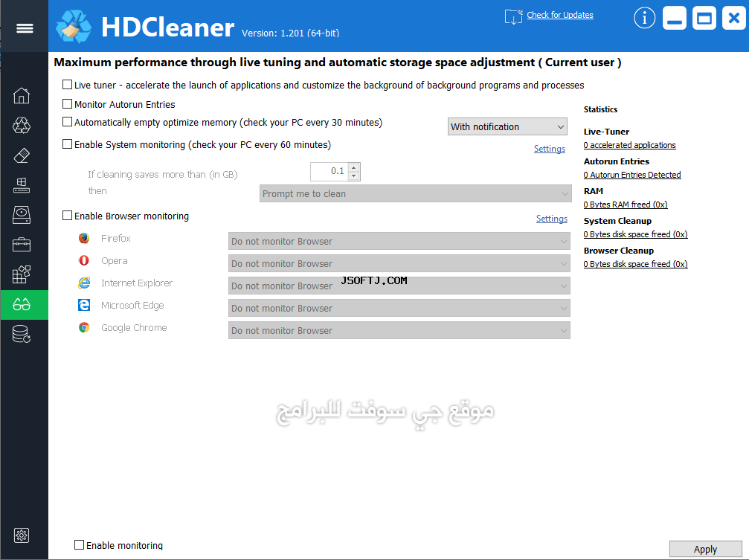749x560 pixels.
Task: Open the registry blocks sidebar icon
Action: 22,185
